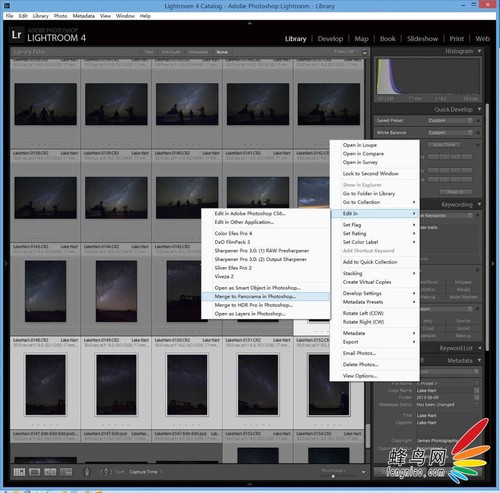
Task: Select Create Virtual Copies
Action: [374, 282]
